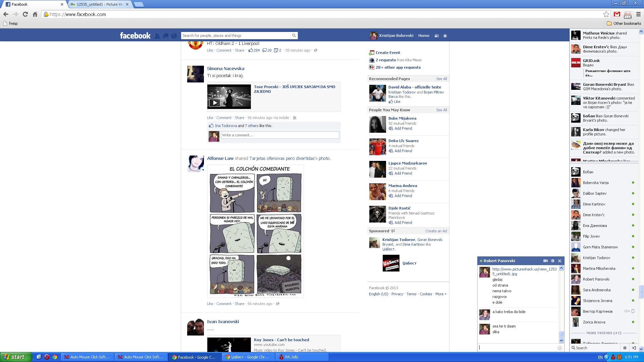Open pictureshack link in chat

[524, 271]
